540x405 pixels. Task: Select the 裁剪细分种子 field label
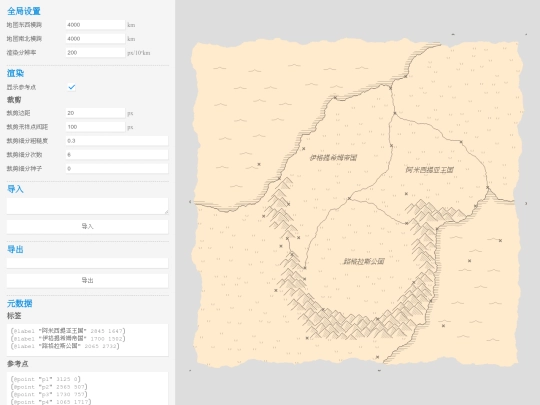tap(24, 168)
